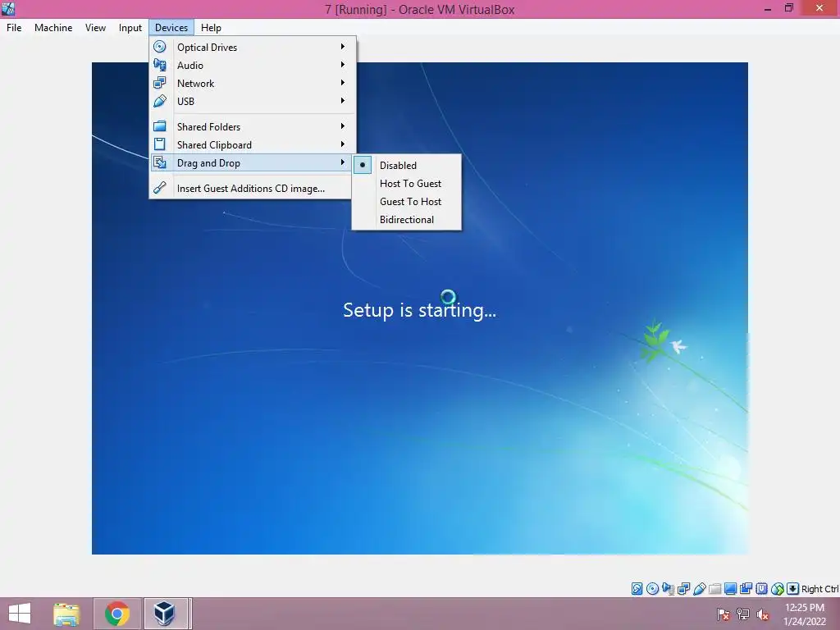Open the Windows Start button

pyautogui.click(x=20, y=614)
